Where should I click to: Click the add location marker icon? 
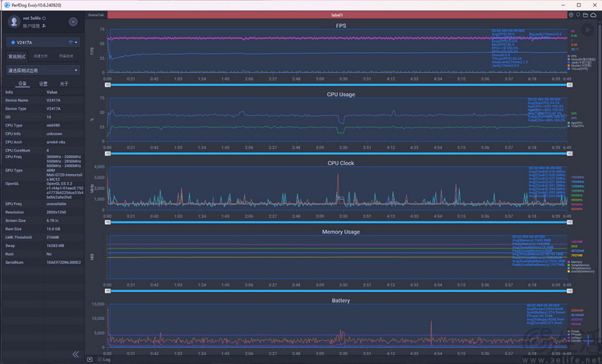pos(571,15)
